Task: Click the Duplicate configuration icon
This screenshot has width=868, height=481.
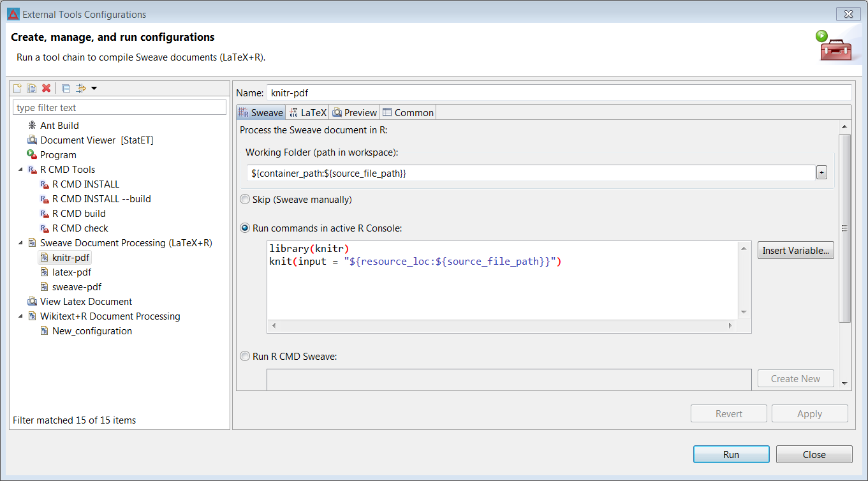Action: point(31,88)
